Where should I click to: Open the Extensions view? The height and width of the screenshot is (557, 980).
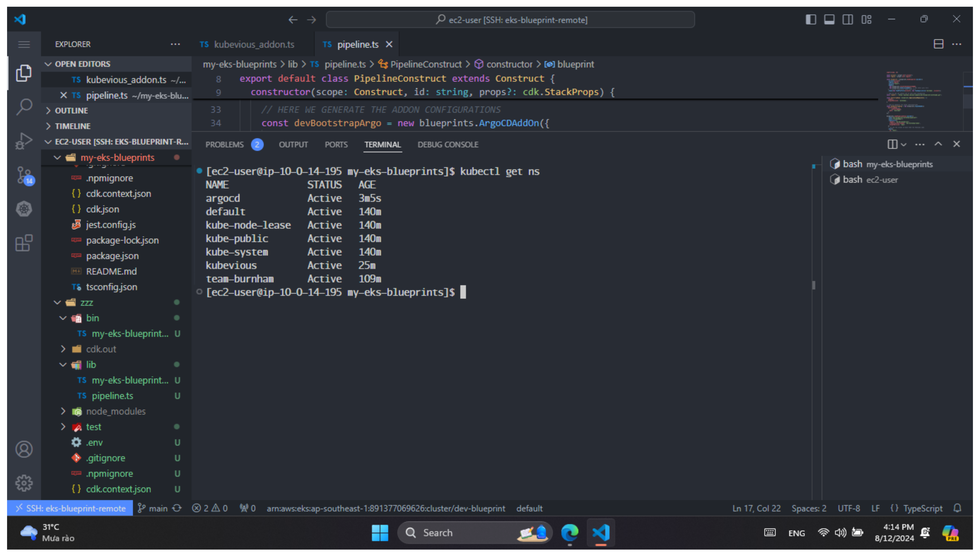click(24, 243)
